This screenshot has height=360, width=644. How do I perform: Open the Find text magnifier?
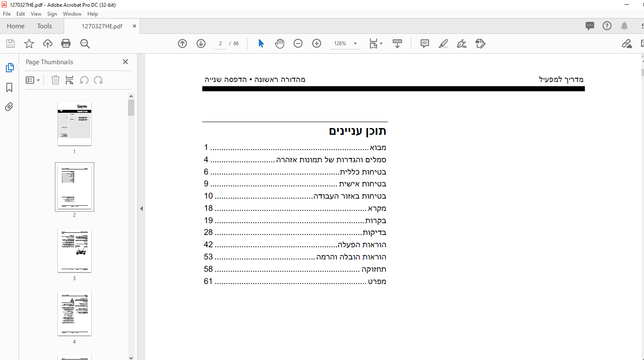pyautogui.click(x=85, y=44)
